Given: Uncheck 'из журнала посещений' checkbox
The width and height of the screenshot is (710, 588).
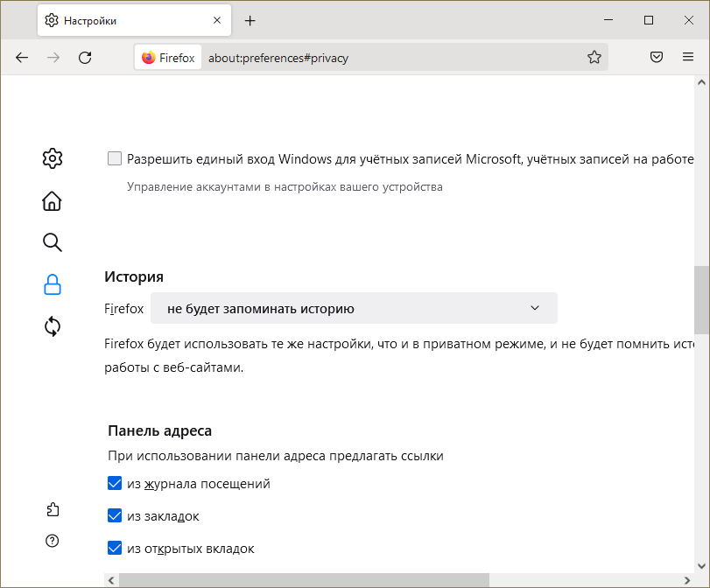Looking at the screenshot, I should click(x=115, y=484).
